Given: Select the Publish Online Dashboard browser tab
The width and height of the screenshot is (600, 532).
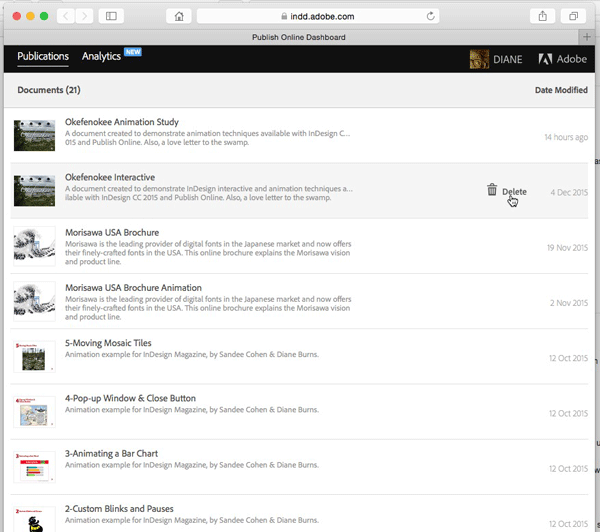Looking at the screenshot, I should 298,37.
